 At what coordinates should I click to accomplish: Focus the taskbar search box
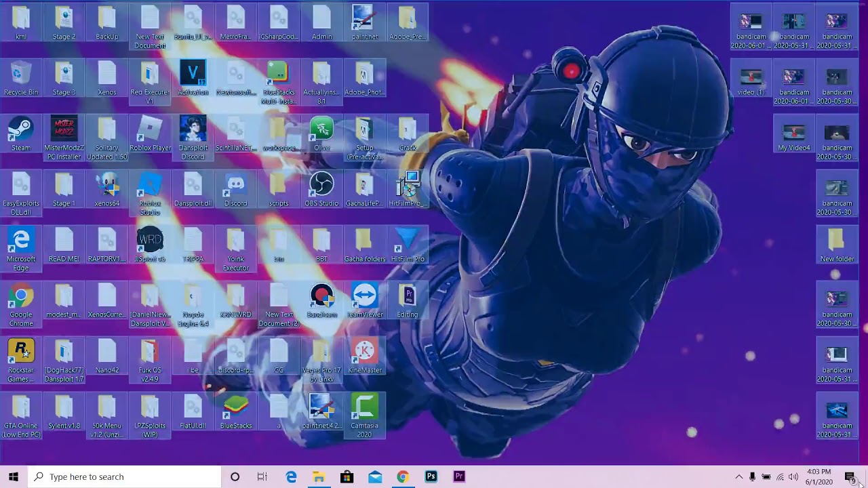(x=125, y=476)
